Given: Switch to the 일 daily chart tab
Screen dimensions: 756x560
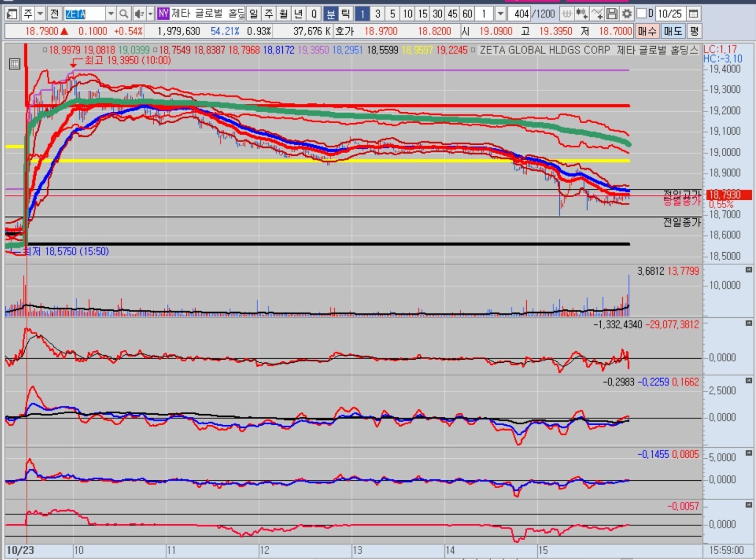Looking at the screenshot, I should (x=253, y=14).
